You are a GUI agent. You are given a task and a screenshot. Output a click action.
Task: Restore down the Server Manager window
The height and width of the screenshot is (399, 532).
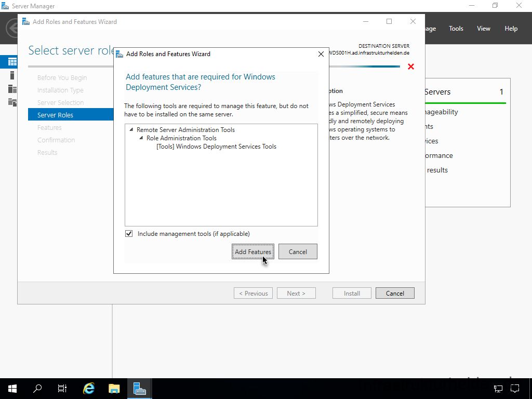click(x=495, y=5)
